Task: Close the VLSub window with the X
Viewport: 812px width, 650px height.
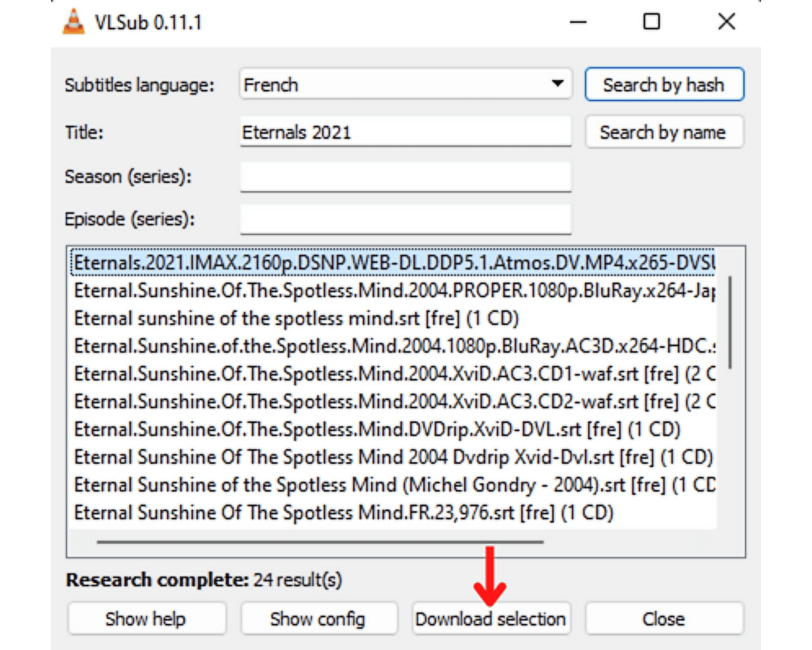Action: (727, 22)
